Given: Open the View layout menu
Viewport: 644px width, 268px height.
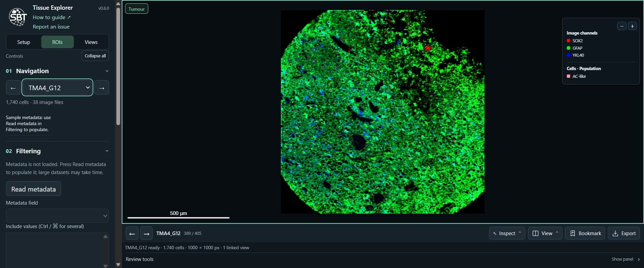Looking at the screenshot, I should point(545,233).
